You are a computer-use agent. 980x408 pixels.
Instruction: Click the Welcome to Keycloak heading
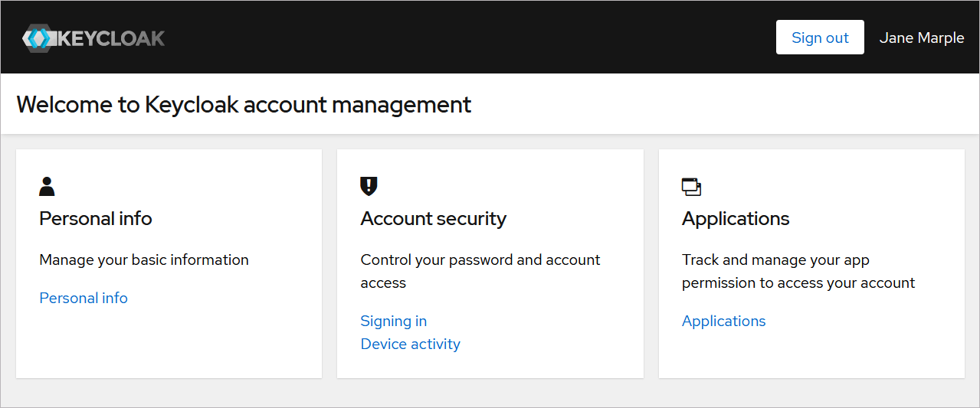click(x=244, y=104)
